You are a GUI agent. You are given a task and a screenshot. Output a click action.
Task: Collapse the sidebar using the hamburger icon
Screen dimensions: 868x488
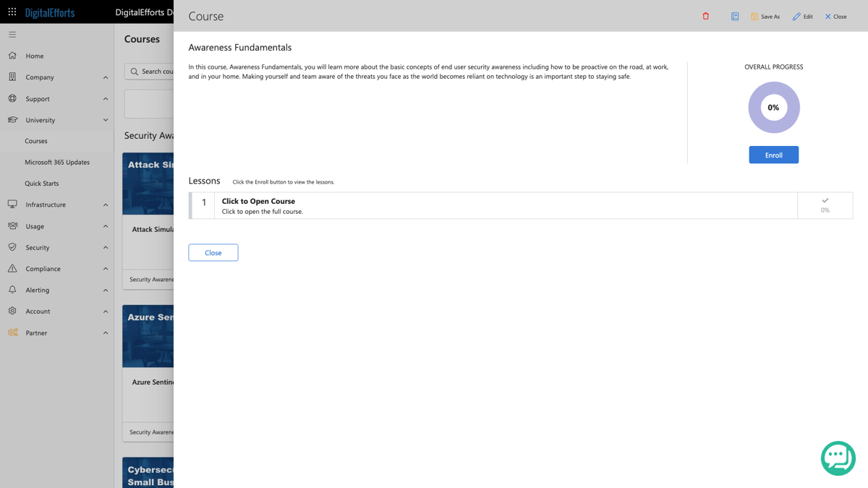tap(12, 33)
